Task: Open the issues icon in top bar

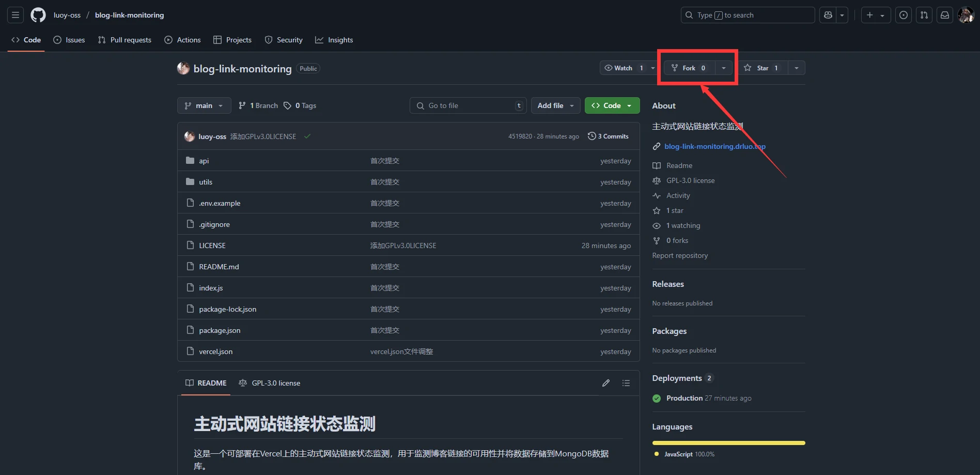Action: coord(903,15)
